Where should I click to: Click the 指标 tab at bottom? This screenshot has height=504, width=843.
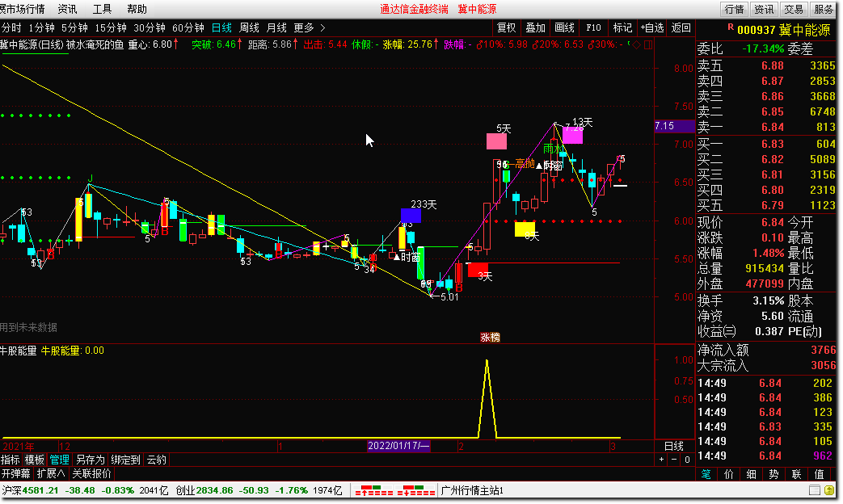click(x=11, y=460)
